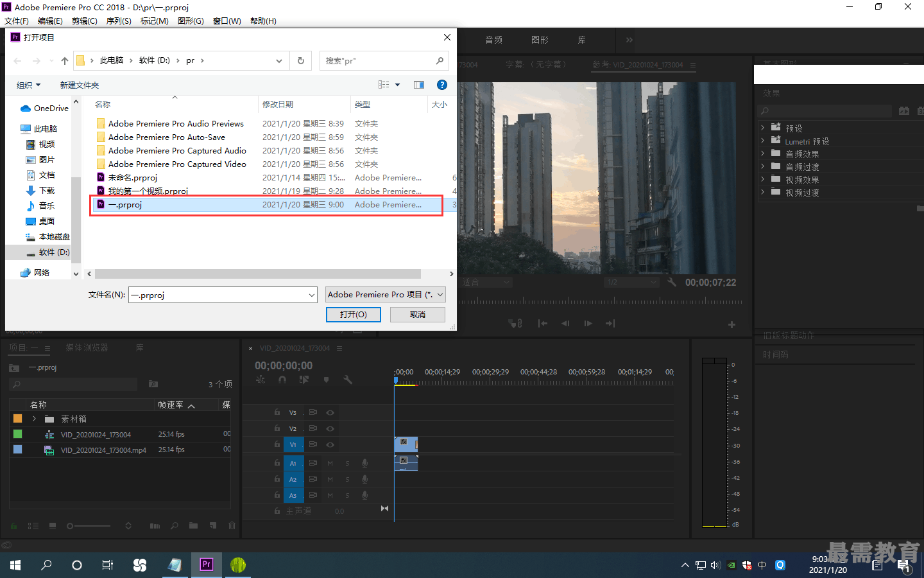Switch to 媒体浏览器 tab
This screenshot has height=578, width=924.
point(87,347)
